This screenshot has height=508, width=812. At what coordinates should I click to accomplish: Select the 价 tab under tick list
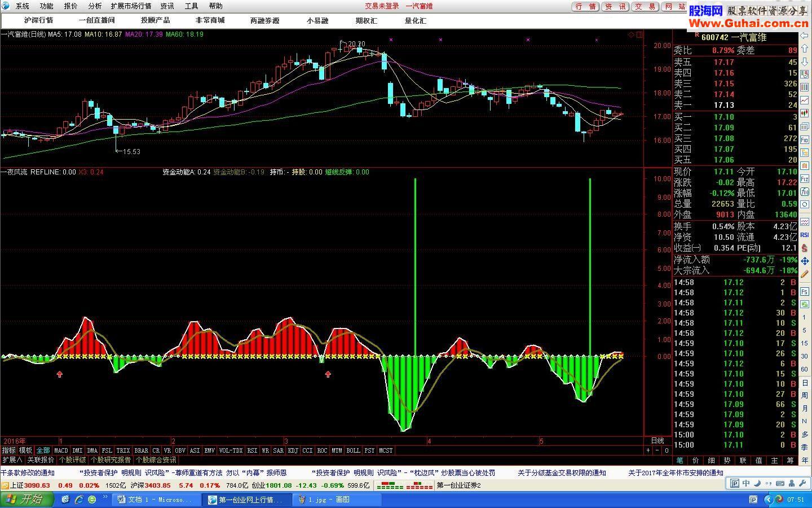695,461
